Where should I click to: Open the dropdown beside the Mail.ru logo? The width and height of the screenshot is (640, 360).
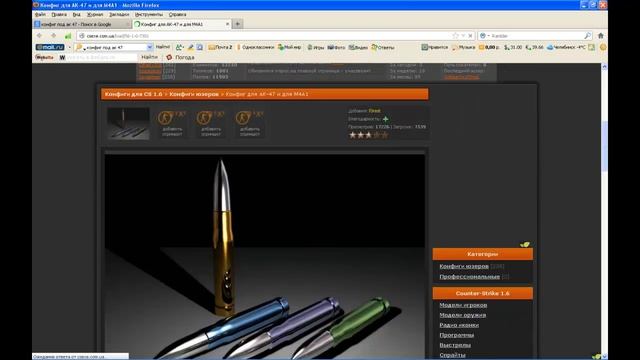click(69, 47)
